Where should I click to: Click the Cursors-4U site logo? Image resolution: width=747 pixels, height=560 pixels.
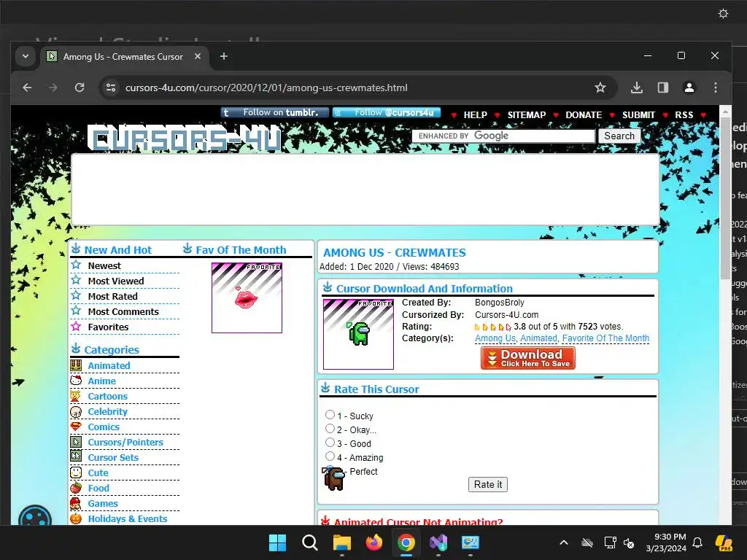click(185, 139)
